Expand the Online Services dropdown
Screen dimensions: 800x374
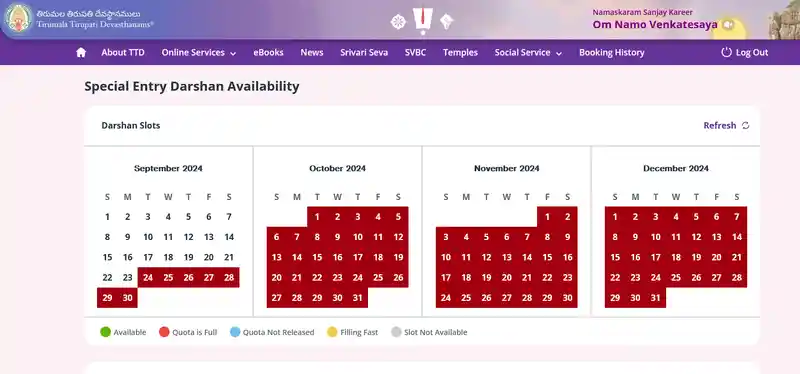(198, 53)
